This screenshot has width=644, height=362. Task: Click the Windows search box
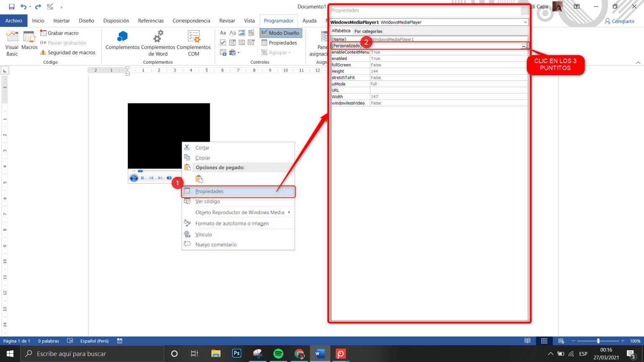[x=92, y=354]
